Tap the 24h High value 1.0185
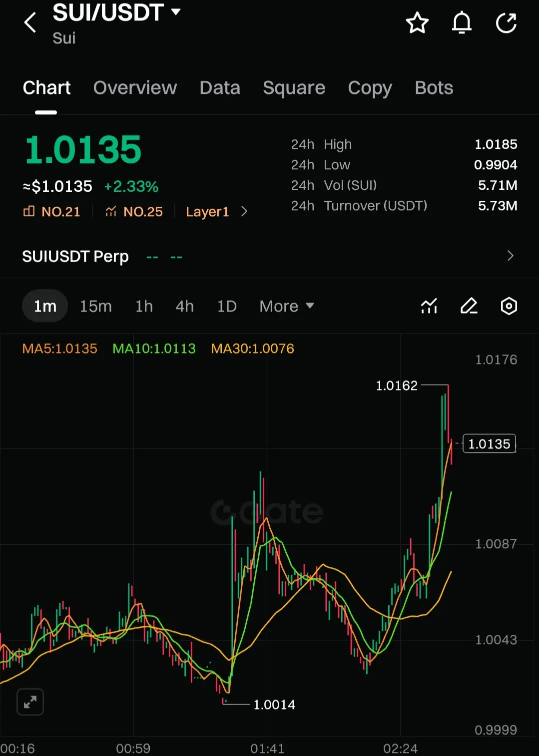Viewport: 539px width, 756px height. pos(496,144)
